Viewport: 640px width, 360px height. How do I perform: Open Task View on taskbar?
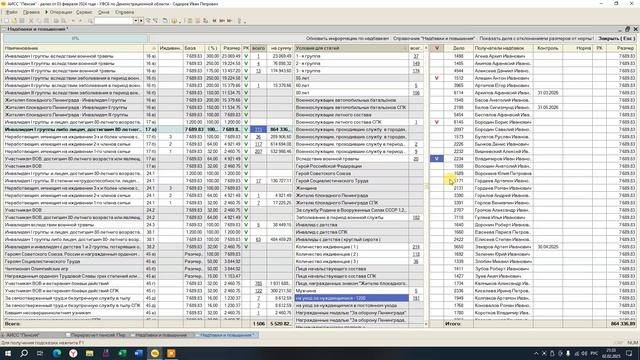[x=40, y=353]
